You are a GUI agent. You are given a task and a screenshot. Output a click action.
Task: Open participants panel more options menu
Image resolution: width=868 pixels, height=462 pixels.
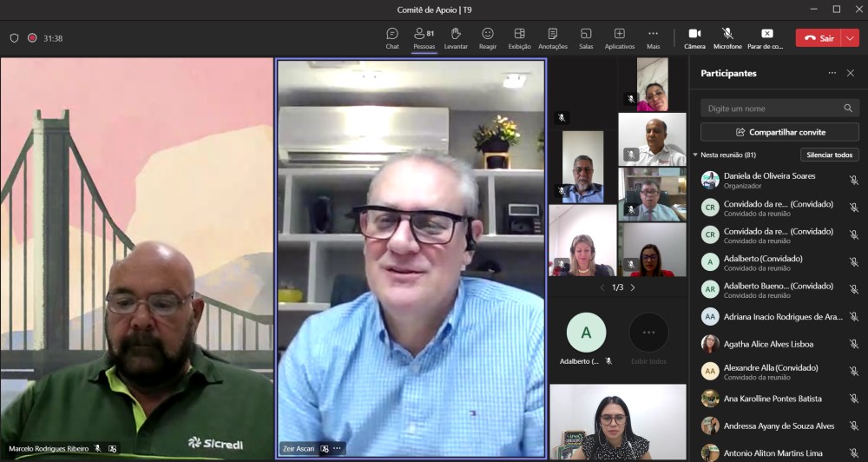click(x=832, y=74)
